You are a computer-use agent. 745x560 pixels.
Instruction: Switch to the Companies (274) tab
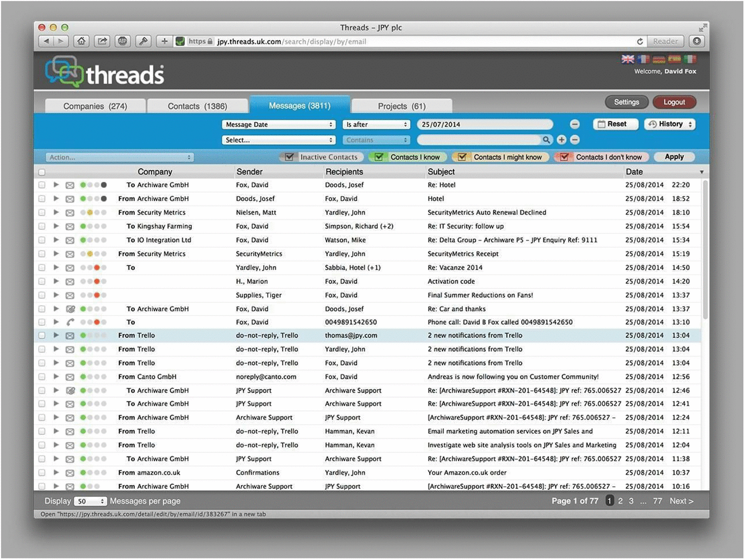click(95, 106)
